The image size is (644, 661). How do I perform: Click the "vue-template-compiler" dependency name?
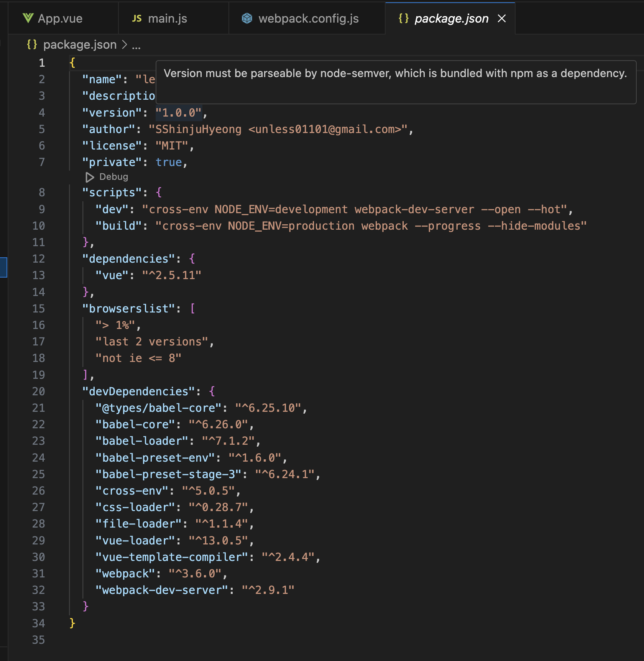click(172, 557)
